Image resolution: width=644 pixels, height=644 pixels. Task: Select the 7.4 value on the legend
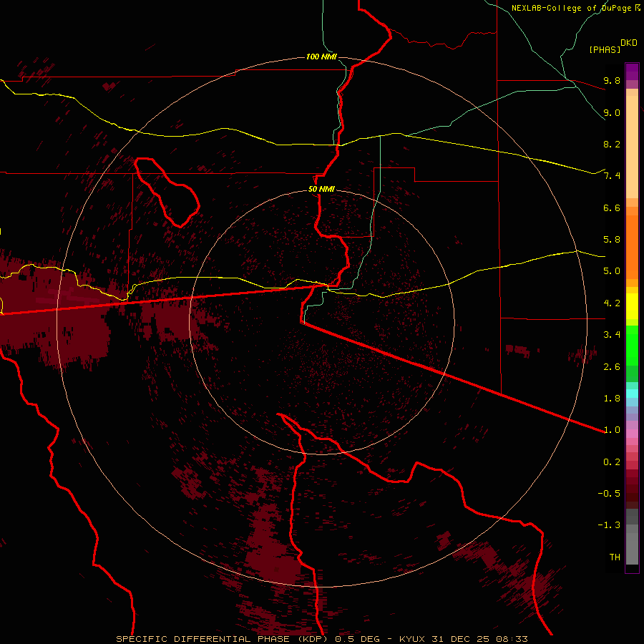[x=612, y=176]
